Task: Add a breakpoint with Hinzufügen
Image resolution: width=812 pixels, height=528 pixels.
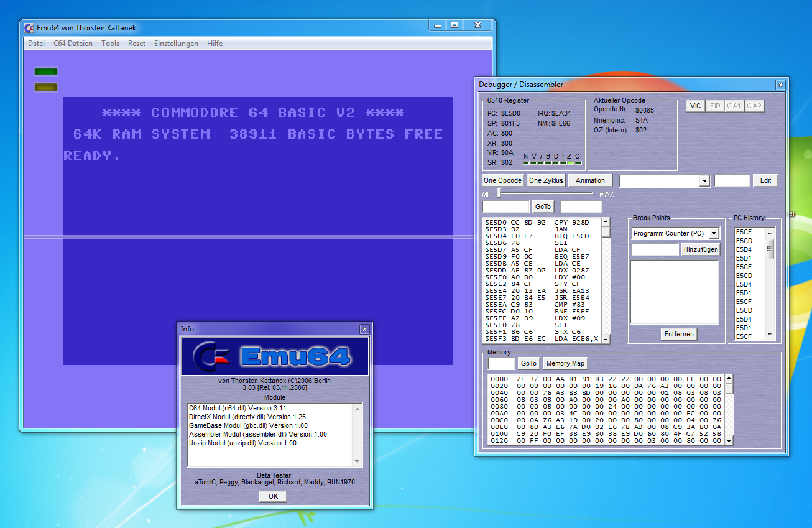Action: pyautogui.click(x=701, y=249)
